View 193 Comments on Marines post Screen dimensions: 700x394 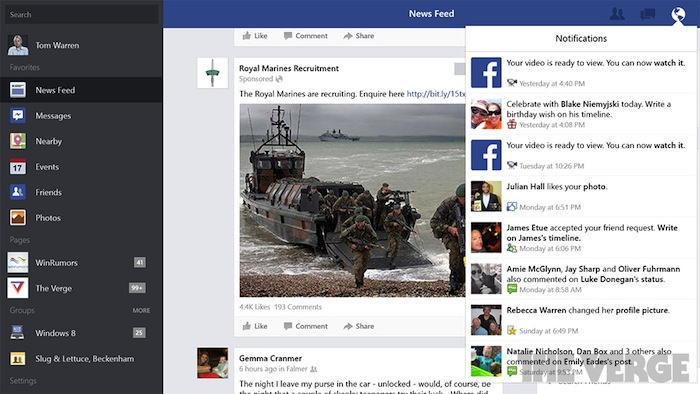coord(298,307)
